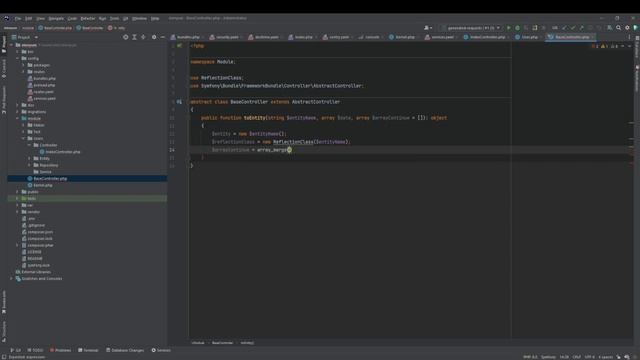The width and height of the screenshot is (640, 360).
Task: Click the Select Opened File target icon
Action: pos(126,37)
